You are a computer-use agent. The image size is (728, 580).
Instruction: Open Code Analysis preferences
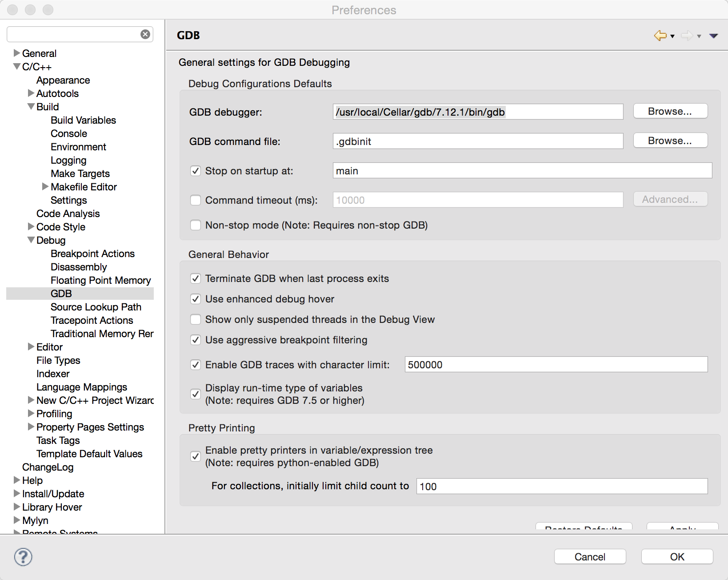point(68,213)
